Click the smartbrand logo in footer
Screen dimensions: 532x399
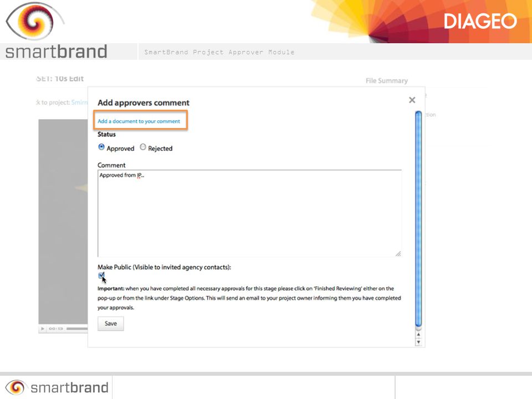click(x=57, y=387)
